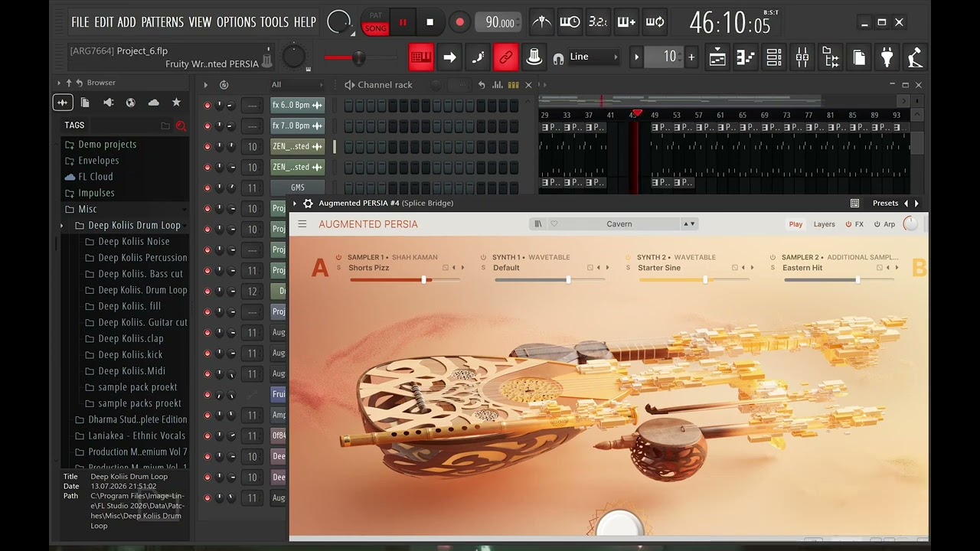Click the tempo field showing 90.000
Viewport: 980px width, 551px height.
499,22
